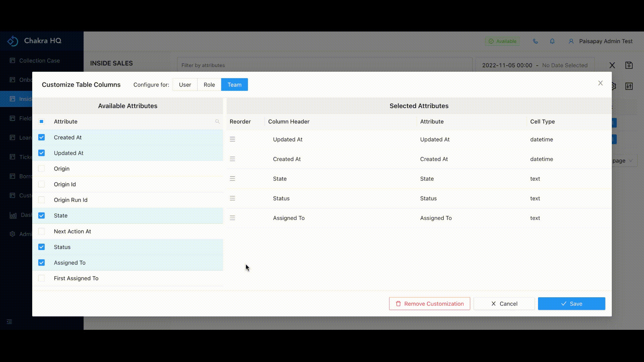The width and height of the screenshot is (644, 362).
Task: Open notifications via the bell icon
Action: [552, 41]
